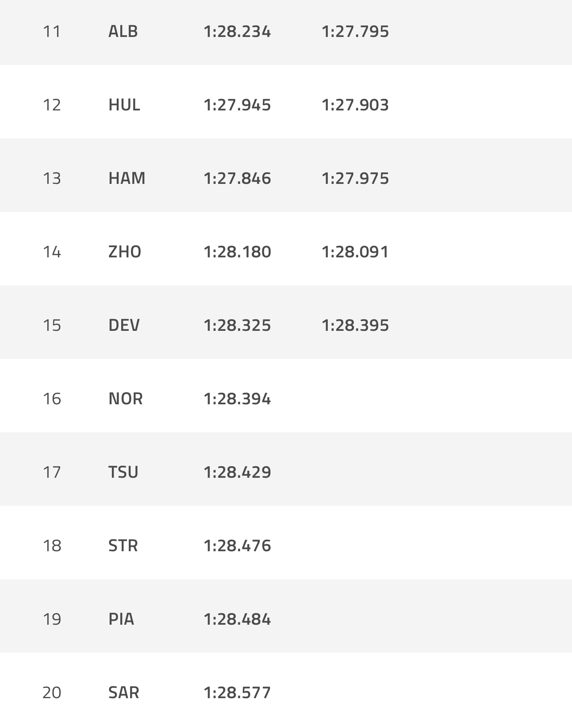
Task: Click the PIA driver code
Action: pos(121,619)
